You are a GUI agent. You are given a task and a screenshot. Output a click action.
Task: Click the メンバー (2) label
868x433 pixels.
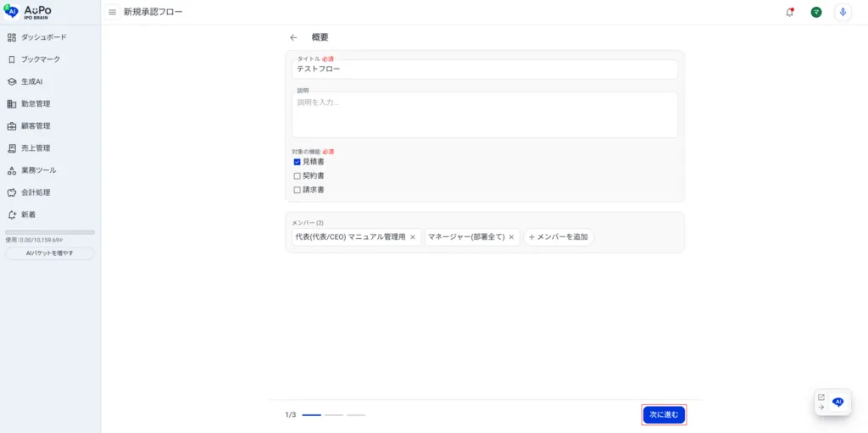308,223
